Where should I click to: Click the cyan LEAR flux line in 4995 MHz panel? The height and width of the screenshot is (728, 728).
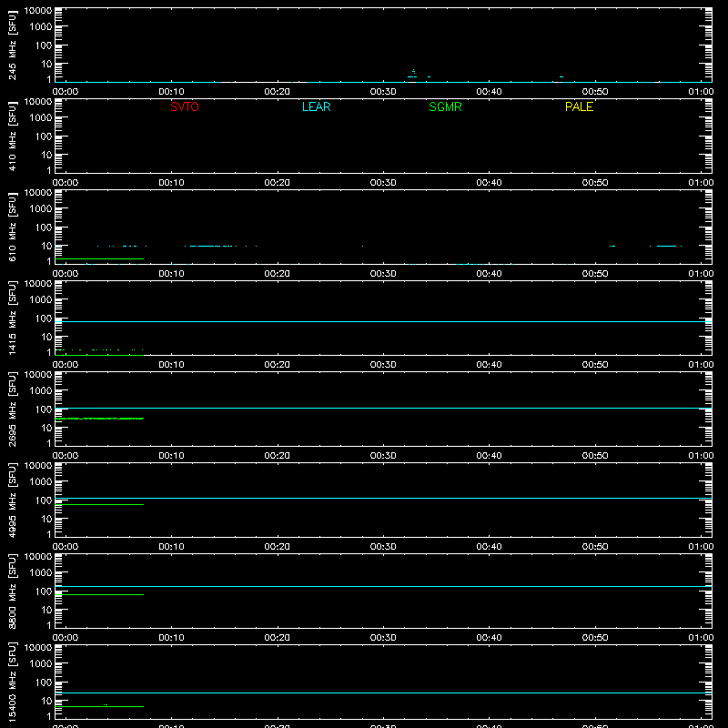click(x=383, y=498)
